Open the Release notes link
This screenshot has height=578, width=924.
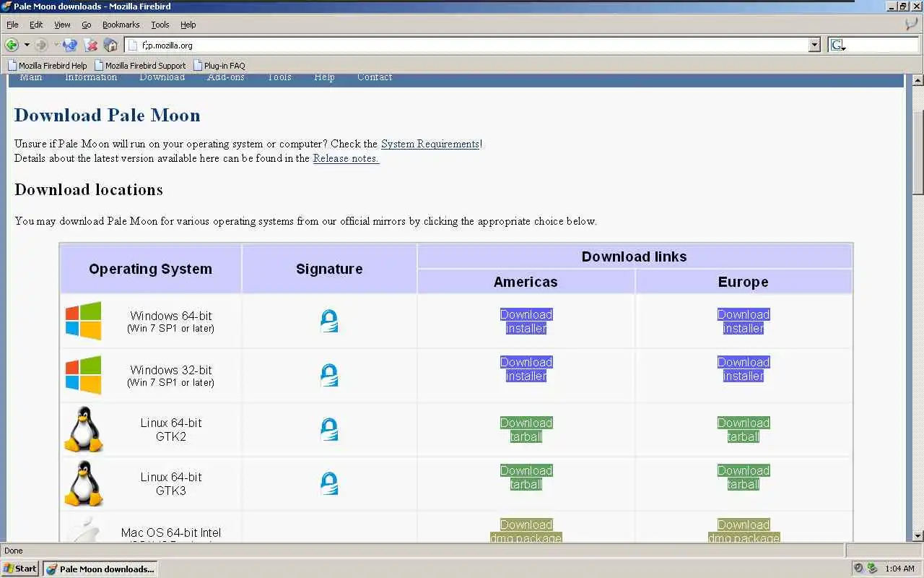click(346, 158)
